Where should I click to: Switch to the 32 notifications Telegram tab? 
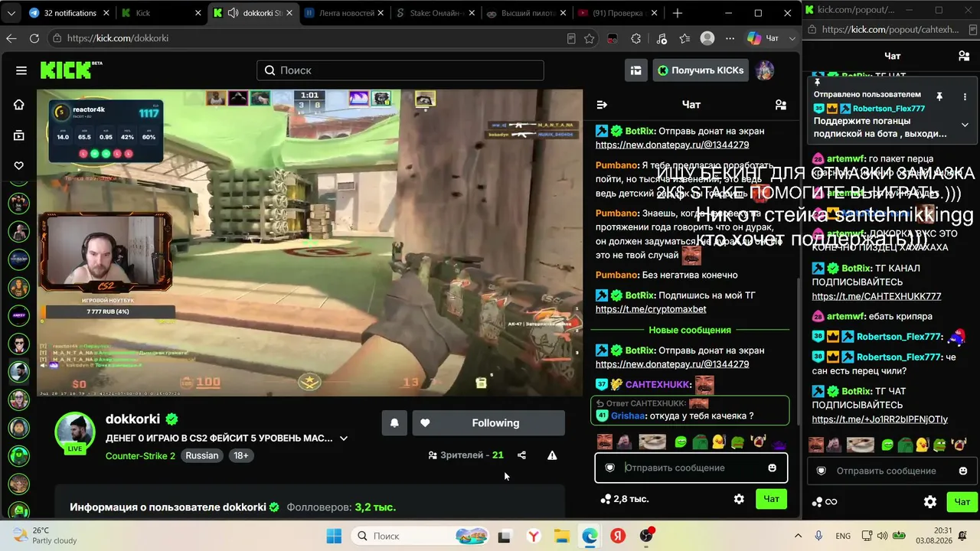point(70,13)
